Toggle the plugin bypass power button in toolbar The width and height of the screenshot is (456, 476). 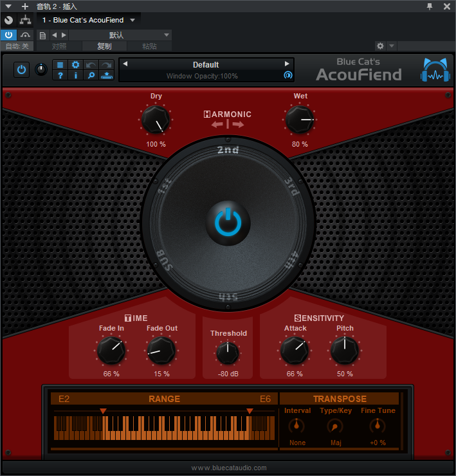click(x=21, y=70)
